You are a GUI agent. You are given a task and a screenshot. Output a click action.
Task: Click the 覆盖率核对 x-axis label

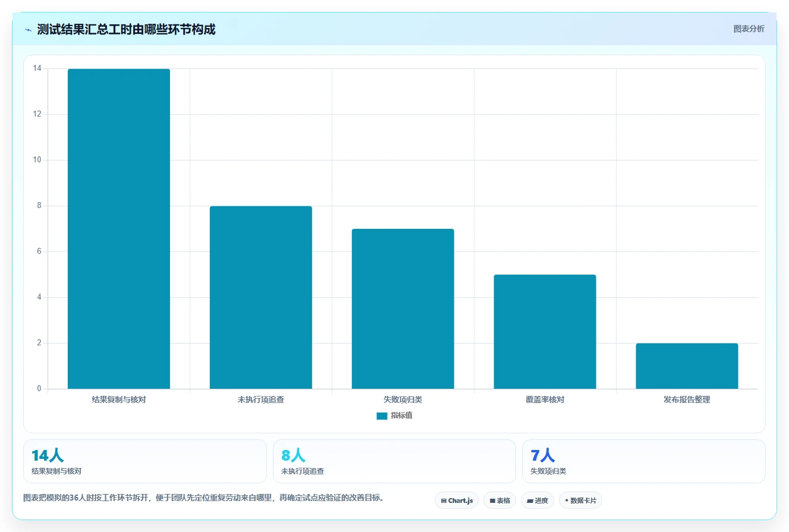[x=545, y=400]
